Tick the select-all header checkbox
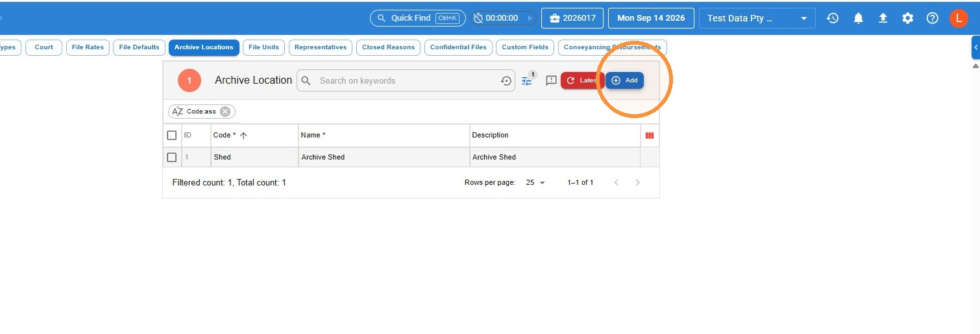980x334 pixels. coord(172,136)
